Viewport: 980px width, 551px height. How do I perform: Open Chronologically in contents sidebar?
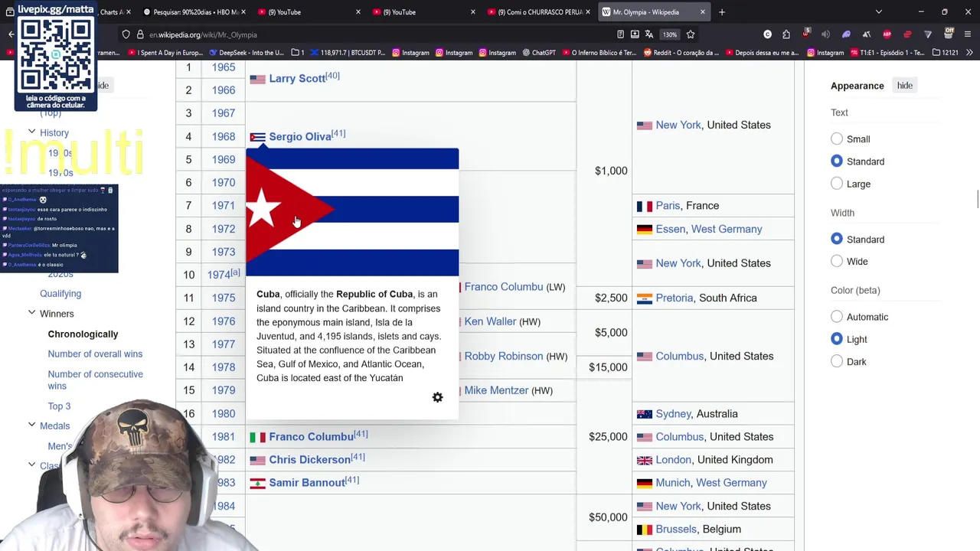coord(83,334)
